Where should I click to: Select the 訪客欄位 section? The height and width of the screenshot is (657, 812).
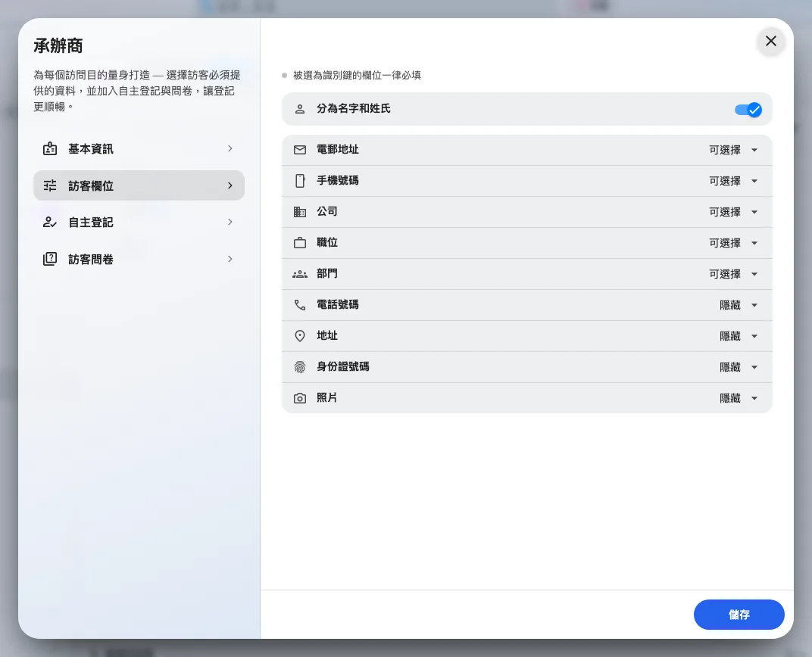139,185
